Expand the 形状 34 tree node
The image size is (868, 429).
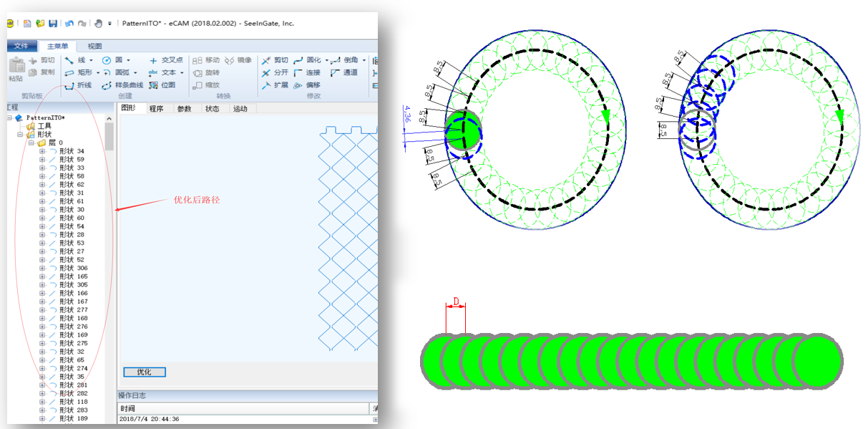[x=42, y=151]
